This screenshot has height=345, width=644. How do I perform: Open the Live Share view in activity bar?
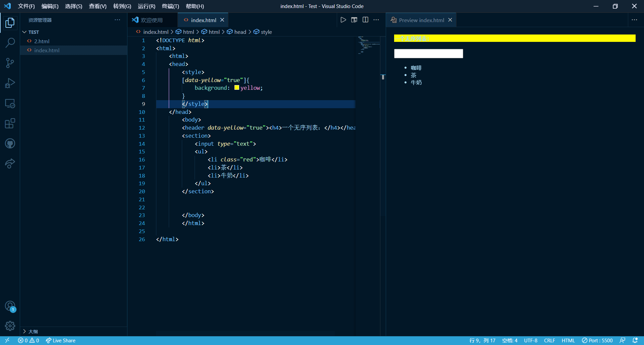tap(10, 164)
